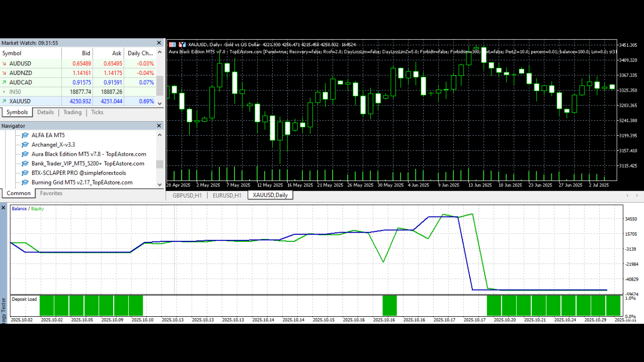
Task: Click the red down arrow beside AUDUSD
Action: click(5, 64)
